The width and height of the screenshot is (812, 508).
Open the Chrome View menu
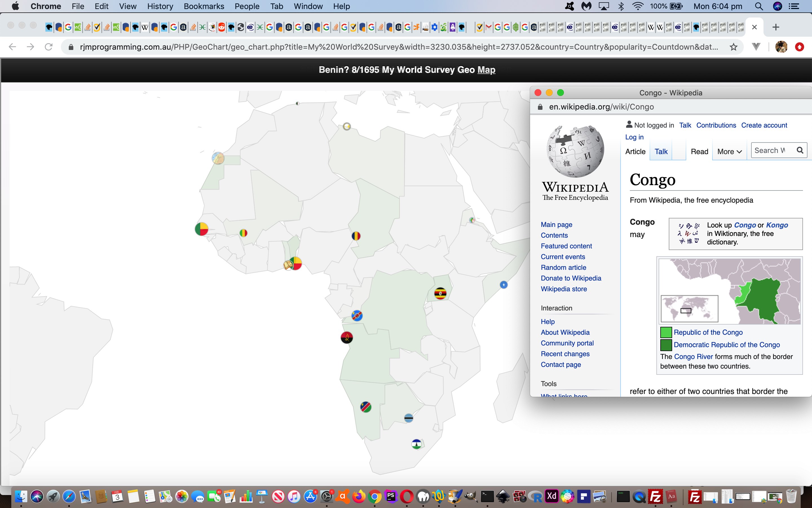tap(128, 6)
